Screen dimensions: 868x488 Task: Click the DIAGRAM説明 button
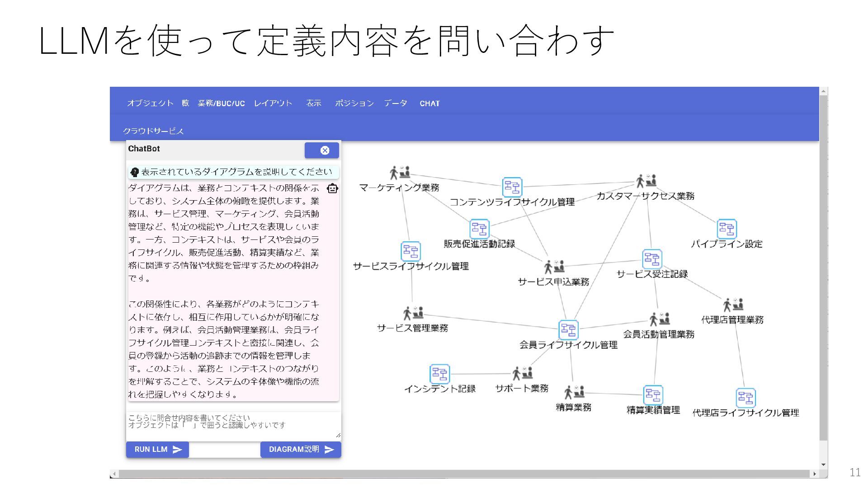[301, 450]
